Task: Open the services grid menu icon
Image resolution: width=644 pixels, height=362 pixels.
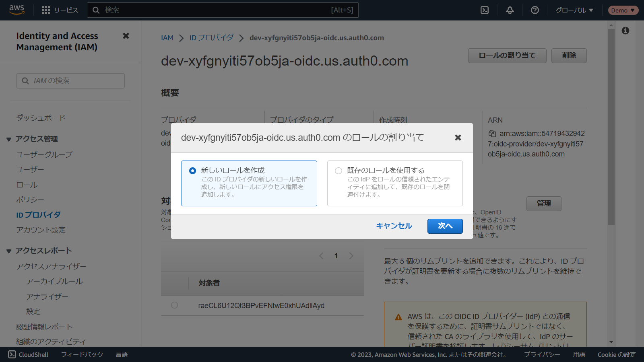Action: click(x=46, y=10)
